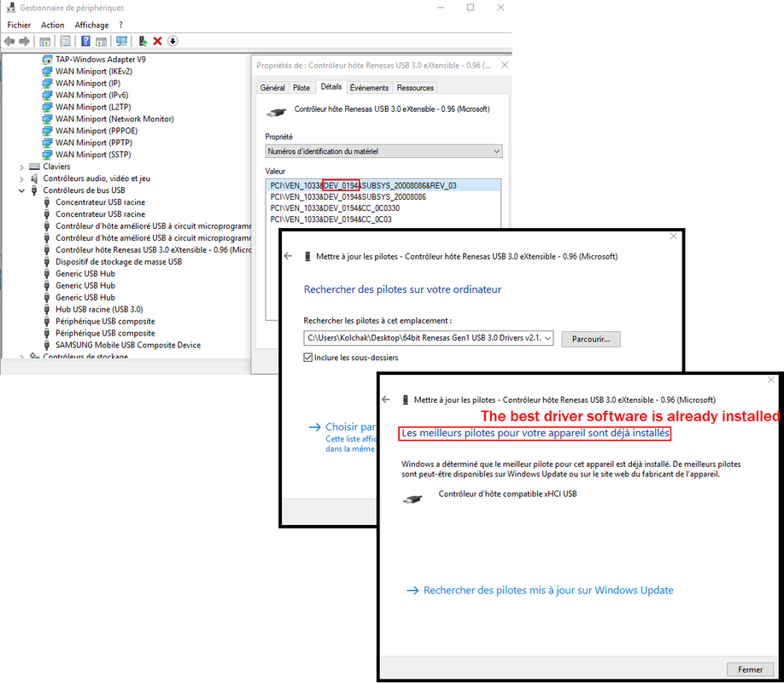Viewport: 784px width, 683px height.
Task: Click the Forward arrow in Device Manager toolbar
Action: (x=24, y=41)
